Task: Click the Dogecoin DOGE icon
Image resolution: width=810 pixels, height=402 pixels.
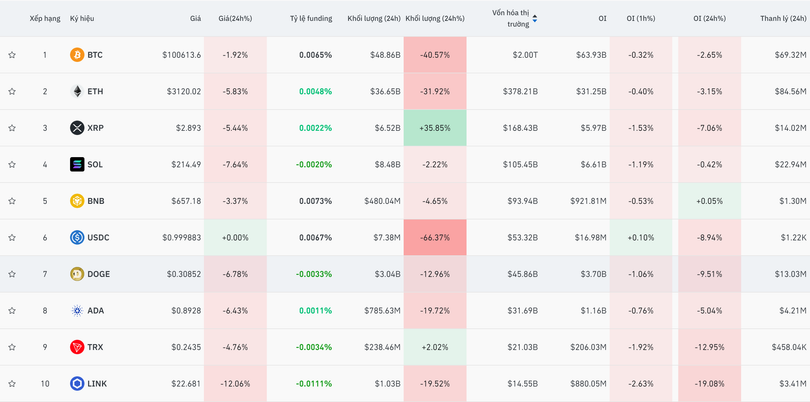Action: point(77,274)
